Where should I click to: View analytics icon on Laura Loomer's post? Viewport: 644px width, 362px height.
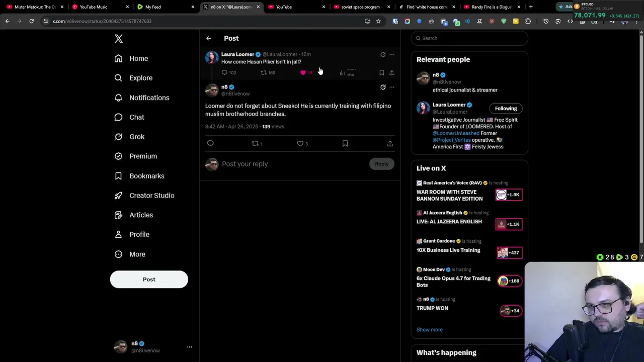[x=342, y=73]
